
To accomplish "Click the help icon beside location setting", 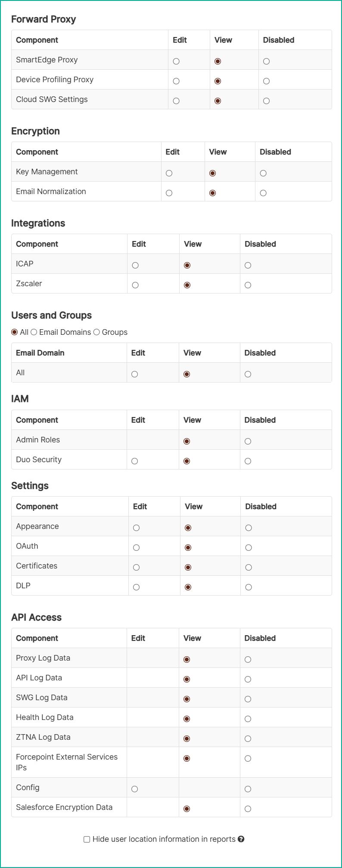I will tap(241, 839).
